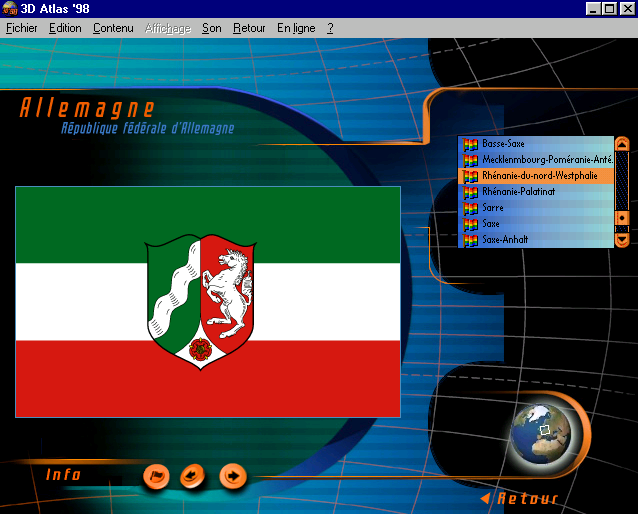Open the Fichier menu
The image size is (638, 514).
click(22, 28)
